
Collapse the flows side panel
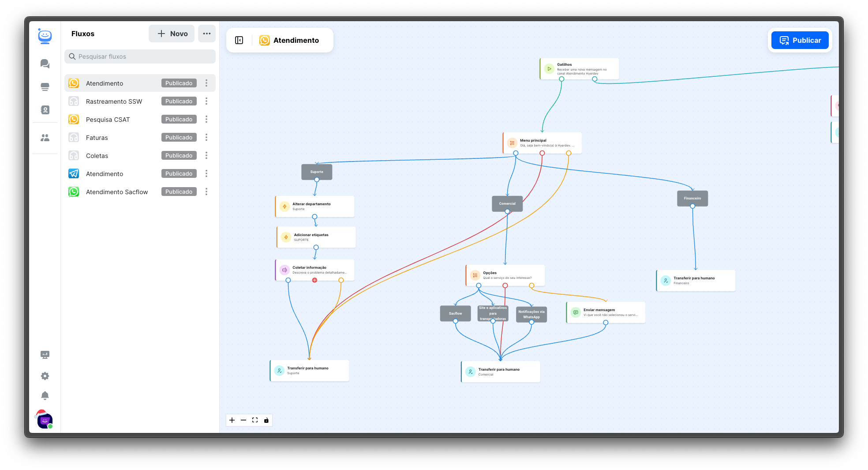click(239, 40)
